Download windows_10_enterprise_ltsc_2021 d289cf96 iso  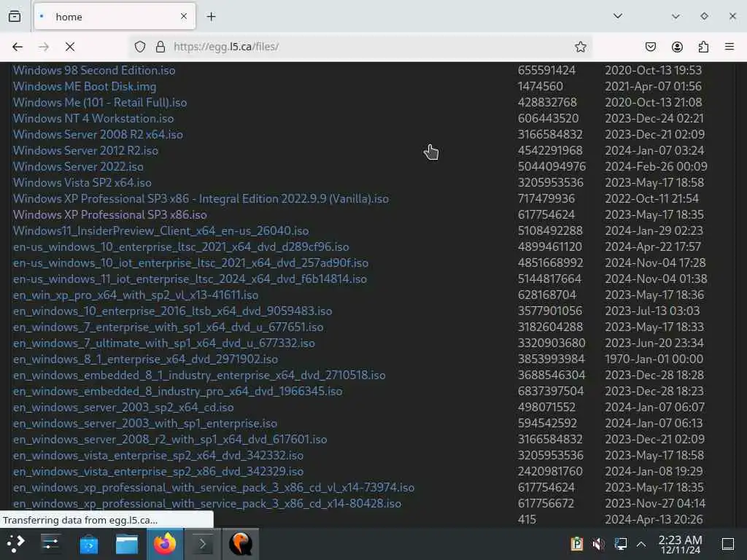point(181,246)
